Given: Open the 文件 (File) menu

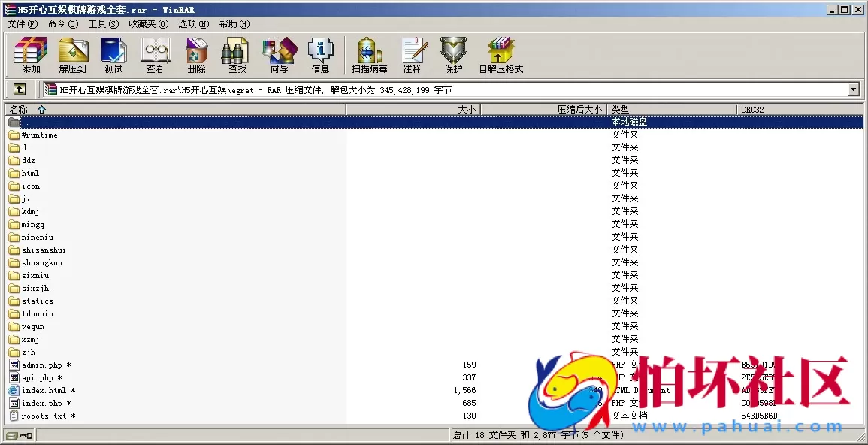Looking at the screenshot, I should click(x=17, y=23).
